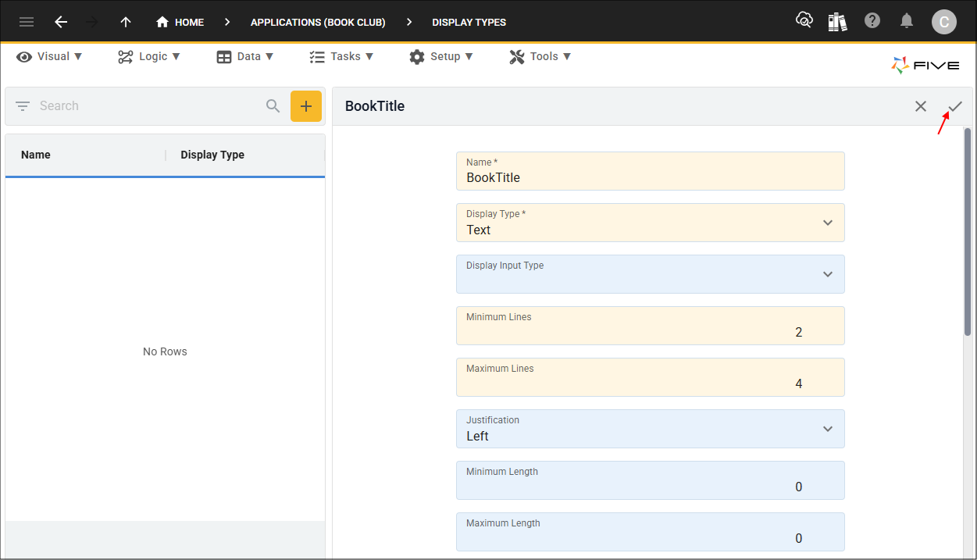Viewport: 977px width, 560px height.
Task: Open the hamburger navigation menu
Action: [27, 22]
